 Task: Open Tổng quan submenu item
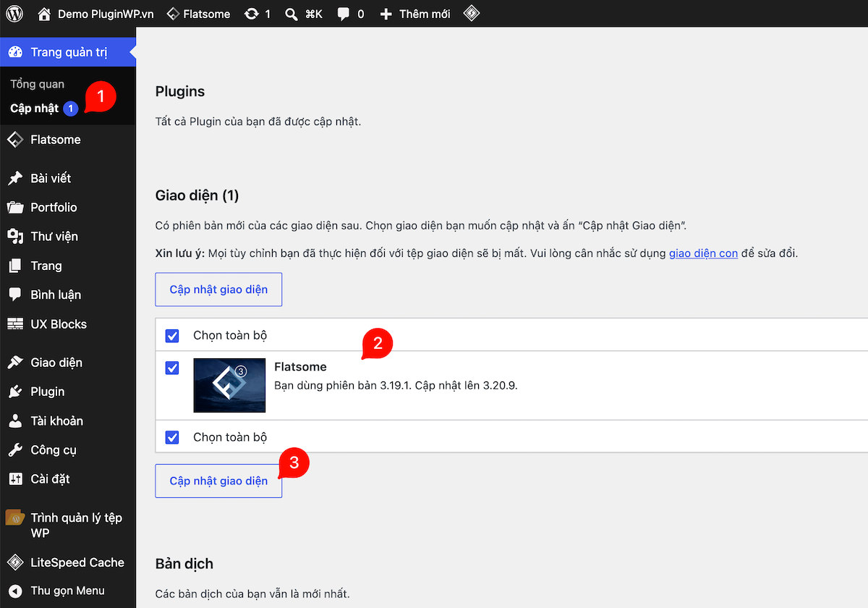tap(37, 85)
